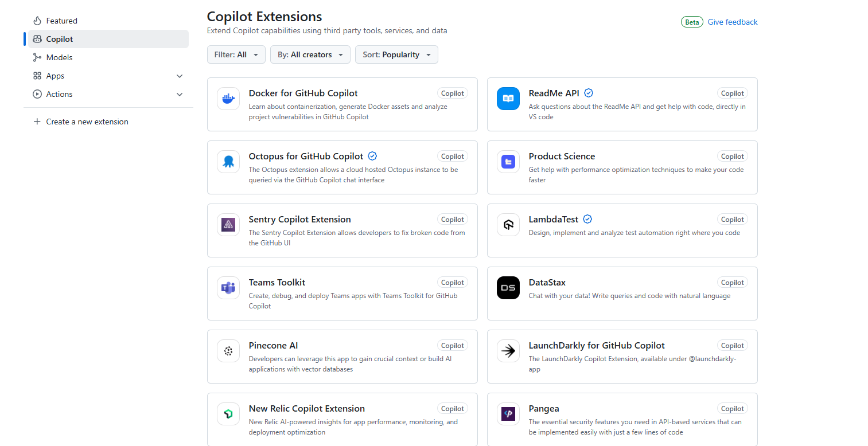Click the ReadMe API app icon
Image resolution: width=868 pixels, height=446 pixels.
pos(508,99)
